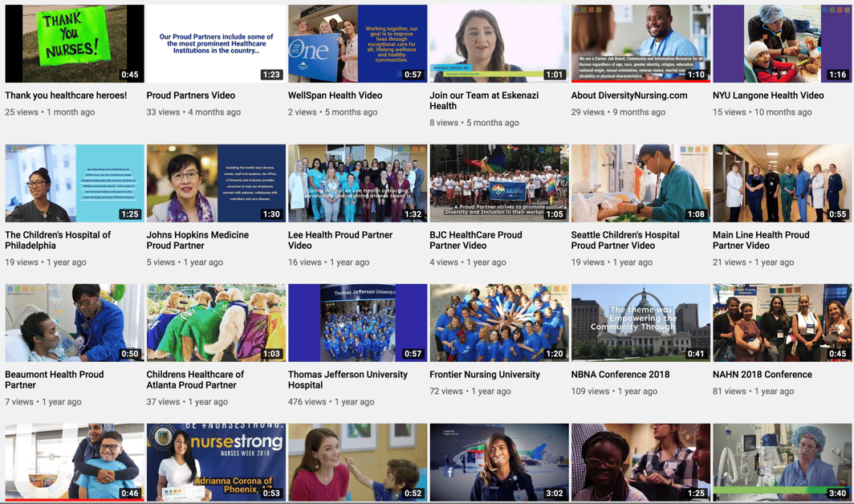
Task: Click the '81 views • 1 year ago' text
Action: point(753,391)
